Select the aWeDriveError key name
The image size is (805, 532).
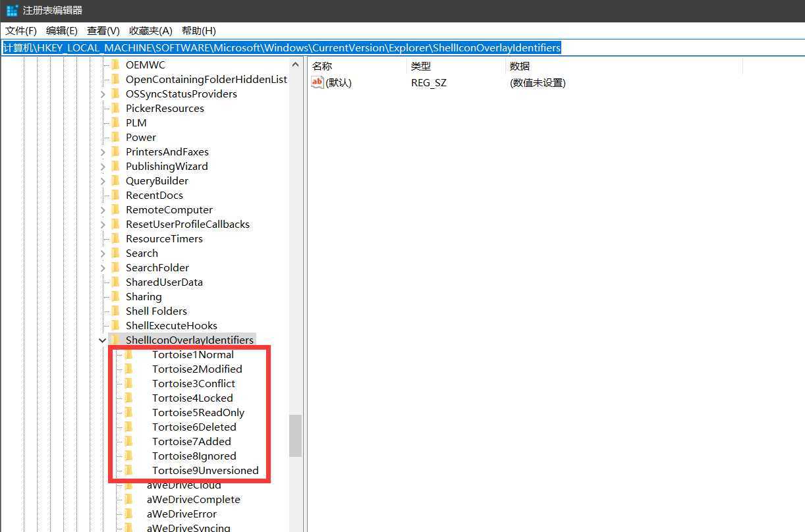coord(182,514)
